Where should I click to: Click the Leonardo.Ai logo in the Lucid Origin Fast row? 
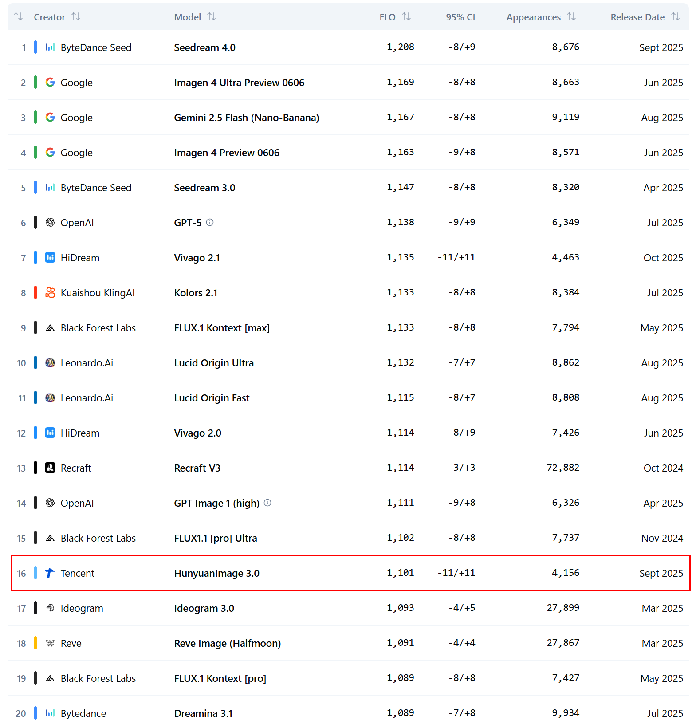coord(50,398)
